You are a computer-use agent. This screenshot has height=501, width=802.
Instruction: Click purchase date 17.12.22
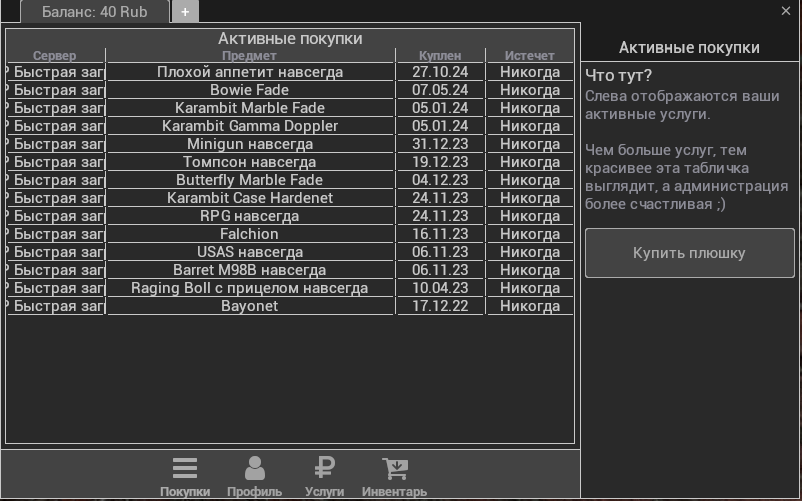pyautogui.click(x=440, y=306)
